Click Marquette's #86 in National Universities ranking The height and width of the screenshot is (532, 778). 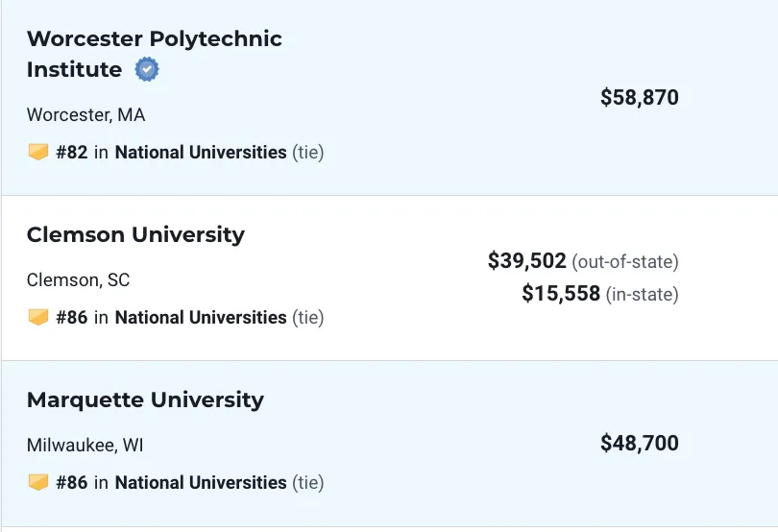(x=171, y=482)
